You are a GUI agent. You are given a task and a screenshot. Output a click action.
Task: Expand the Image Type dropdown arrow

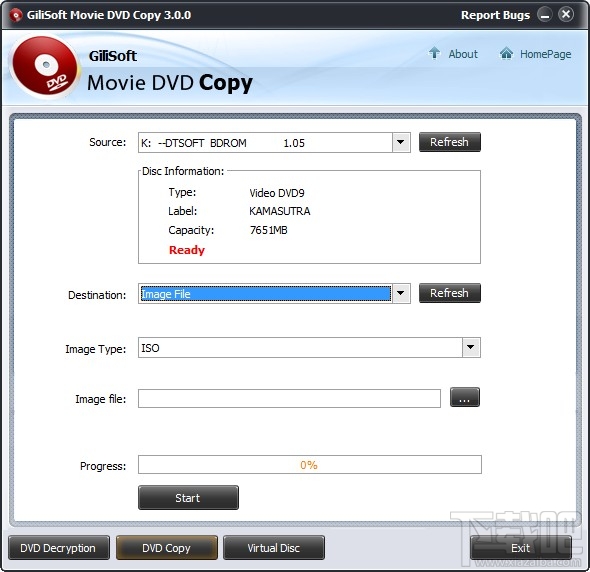(471, 347)
